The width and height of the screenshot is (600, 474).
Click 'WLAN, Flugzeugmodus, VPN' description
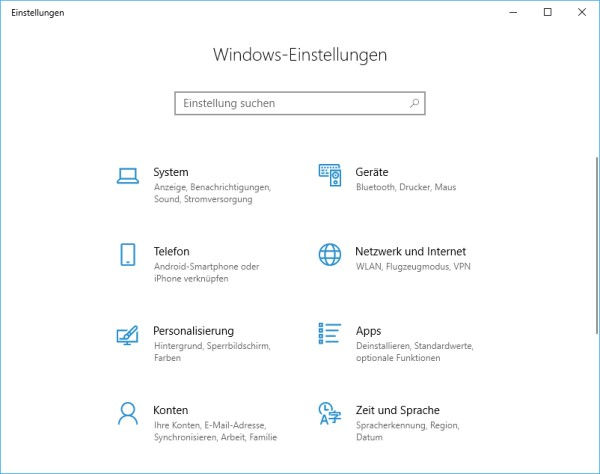[x=413, y=267]
